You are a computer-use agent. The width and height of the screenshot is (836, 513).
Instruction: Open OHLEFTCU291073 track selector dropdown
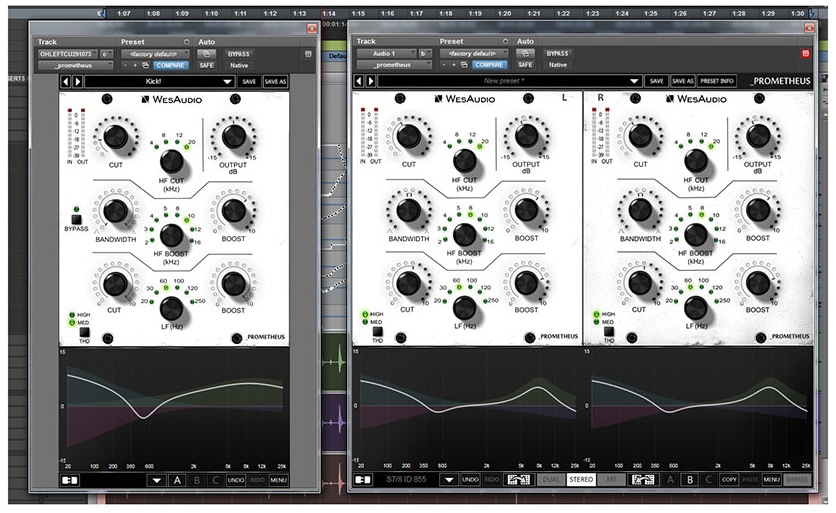tap(67, 54)
